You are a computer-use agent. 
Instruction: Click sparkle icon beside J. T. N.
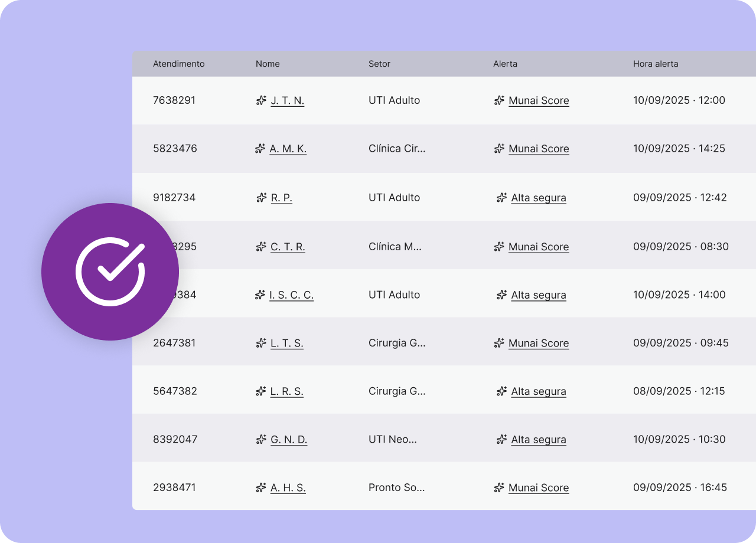click(261, 100)
